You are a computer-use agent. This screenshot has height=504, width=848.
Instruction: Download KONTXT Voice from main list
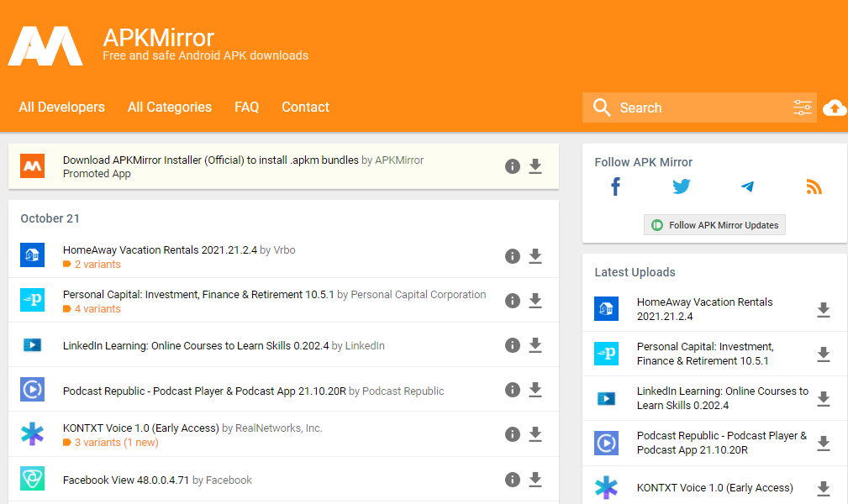click(535, 434)
